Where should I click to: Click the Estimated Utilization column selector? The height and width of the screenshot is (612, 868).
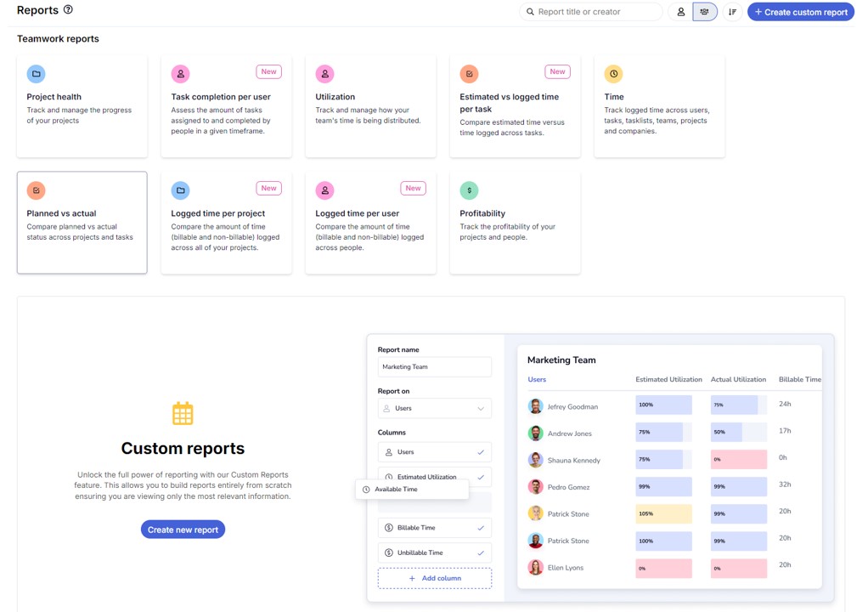pyautogui.click(x=434, y=476)
